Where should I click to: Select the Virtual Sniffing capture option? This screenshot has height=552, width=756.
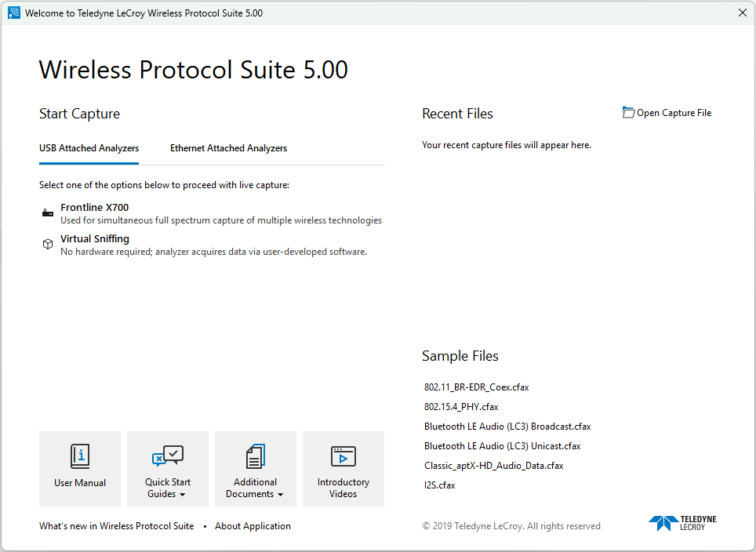205,245
